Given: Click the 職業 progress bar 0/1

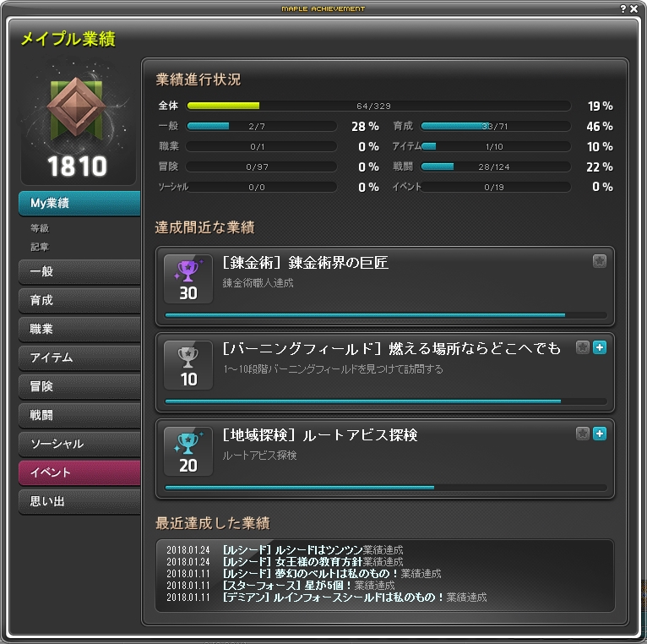Looking at the screenshot, I should click(262, 146).
